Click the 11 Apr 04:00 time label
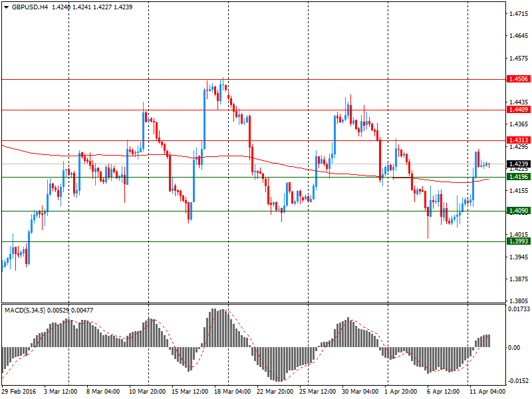 click(x=487, y=392)
